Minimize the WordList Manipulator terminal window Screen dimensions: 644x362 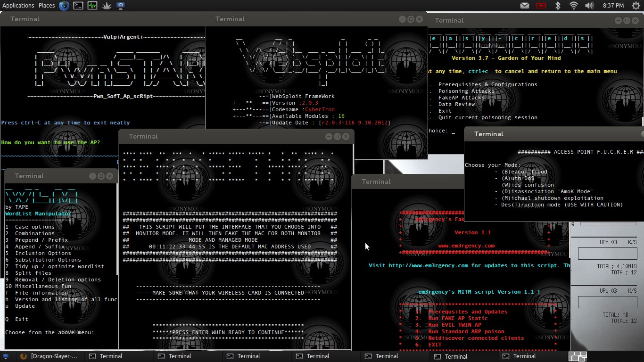[92, 176]
